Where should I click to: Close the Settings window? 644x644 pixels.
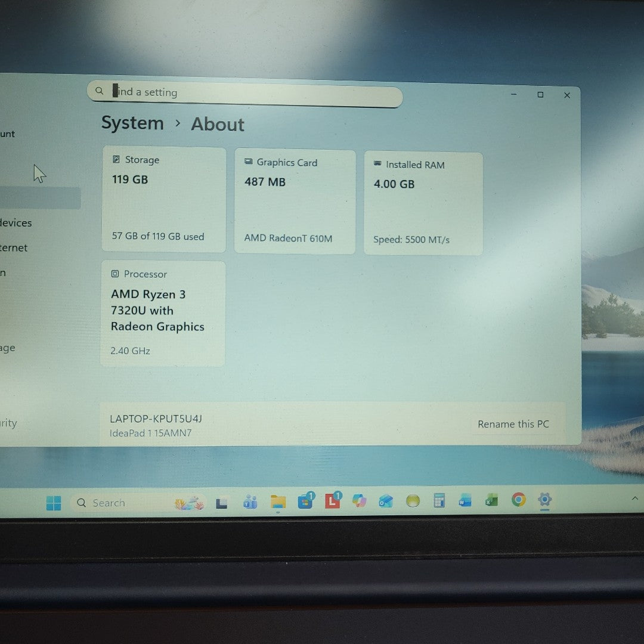click(x=567, y=95)
